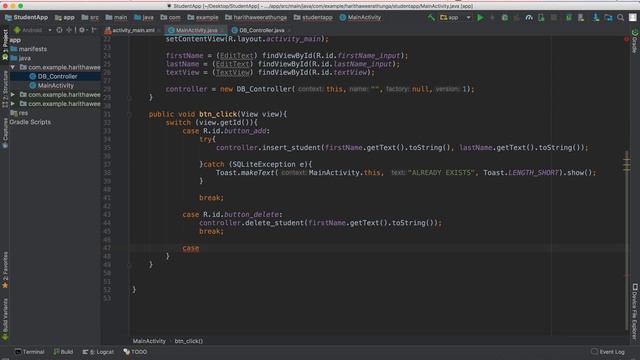This screenshot has height=360, width=640.
Task: Click the Debug app bug icon
Action: click(x=505, y=18)
